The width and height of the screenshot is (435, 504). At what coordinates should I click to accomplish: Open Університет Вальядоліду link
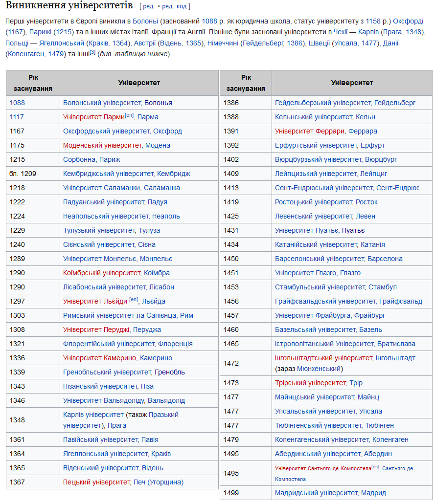pyautogui.click(x=104, y=400)
